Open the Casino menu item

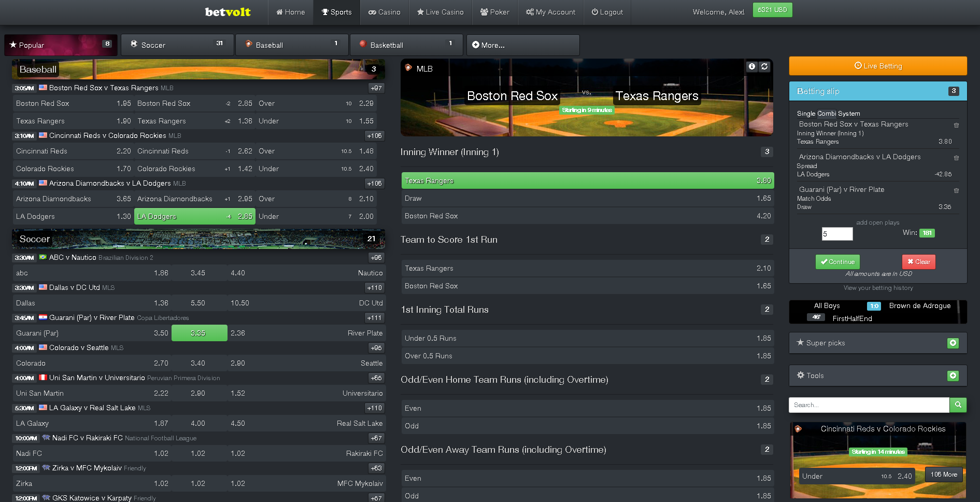click(384, 12)
